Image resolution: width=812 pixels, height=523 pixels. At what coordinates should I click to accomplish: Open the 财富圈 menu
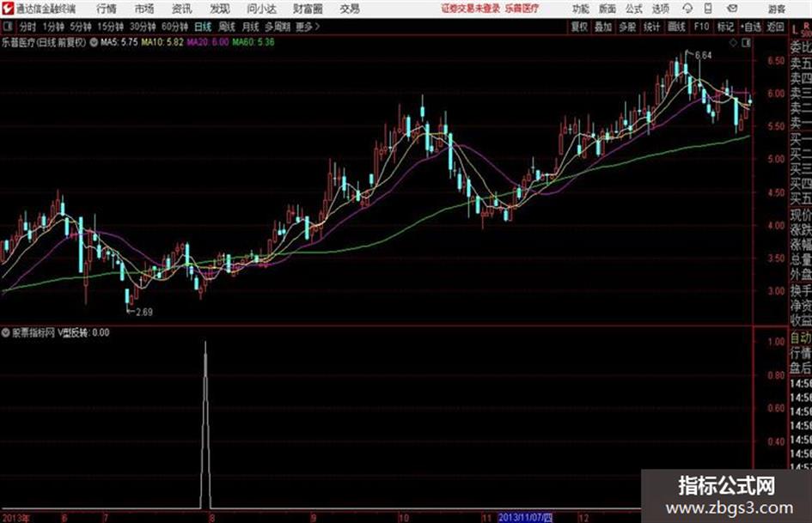pyautogui.click(x=308, y=9)
